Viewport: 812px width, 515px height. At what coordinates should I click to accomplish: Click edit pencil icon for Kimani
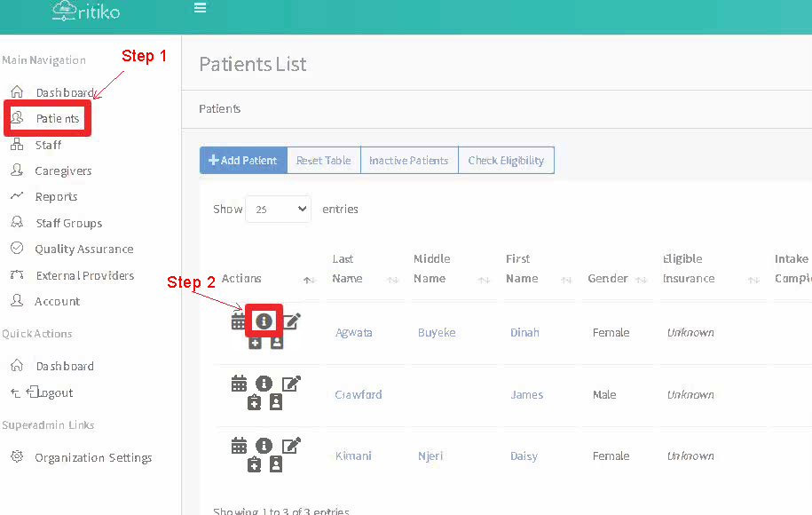pos(291,446)
